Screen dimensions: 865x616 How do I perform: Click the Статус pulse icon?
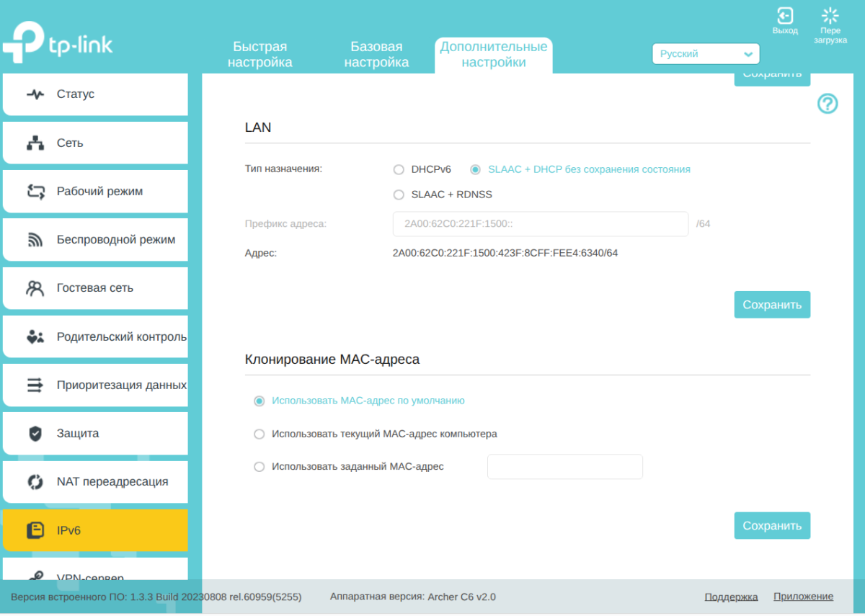pos(35,94)
